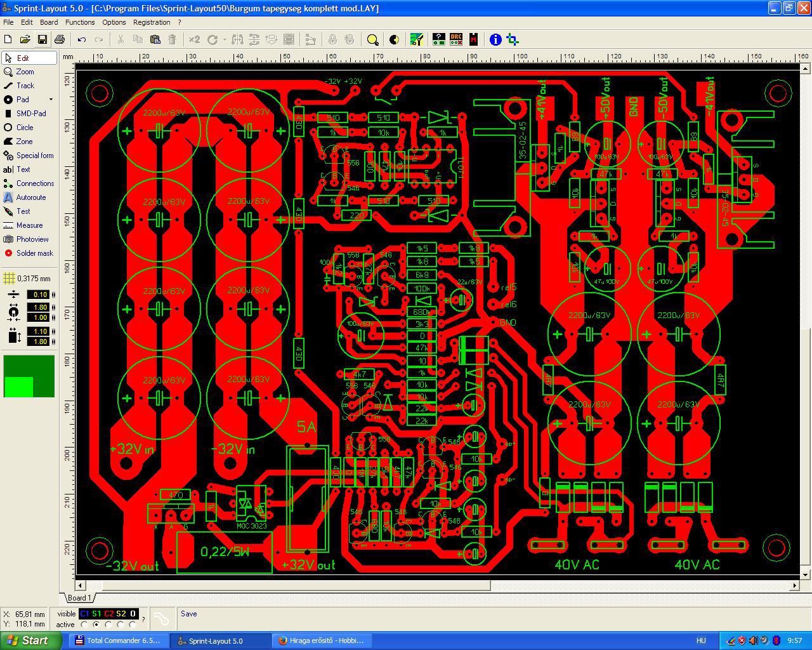Select the Zoom tool in sidebar

pyautogui.click(x=29, y=72)
